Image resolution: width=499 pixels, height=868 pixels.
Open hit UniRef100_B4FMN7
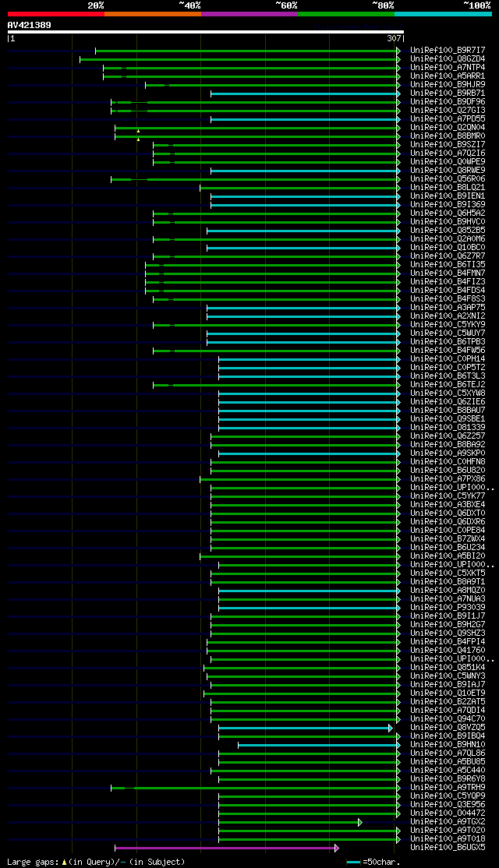[x=448, y=273]
